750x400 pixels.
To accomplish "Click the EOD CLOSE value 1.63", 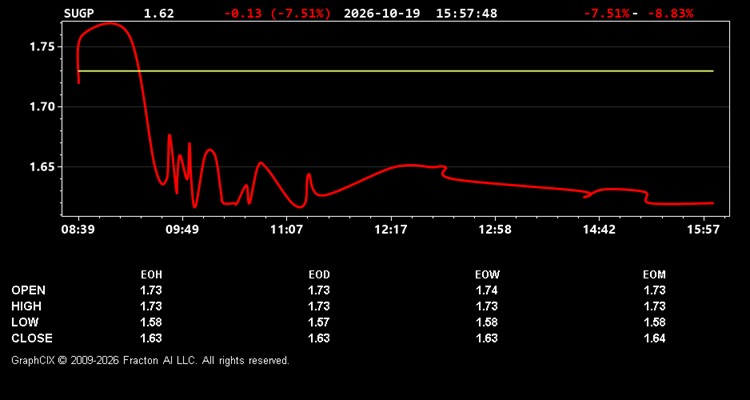I will (x=319, y=338).
